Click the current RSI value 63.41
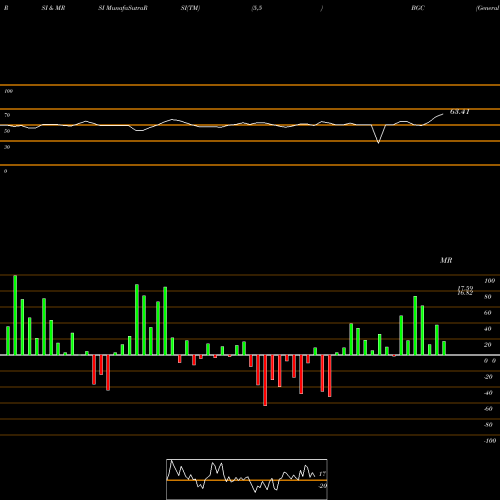The image size is (500, 500). point(460,112)
